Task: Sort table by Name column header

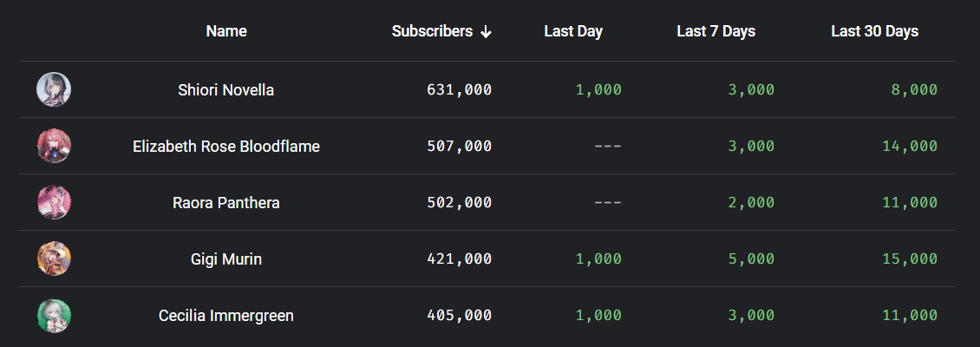Action: pos(226,31)
